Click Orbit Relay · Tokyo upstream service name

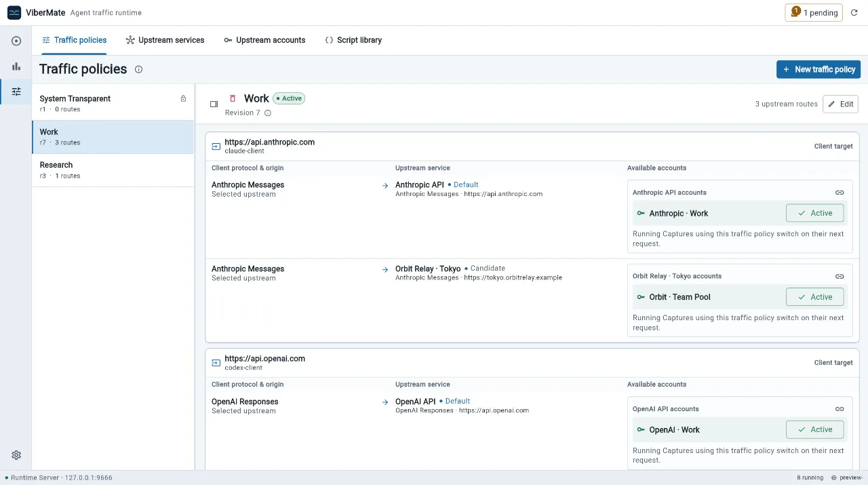pyautogui.click(x=428, y=269)
